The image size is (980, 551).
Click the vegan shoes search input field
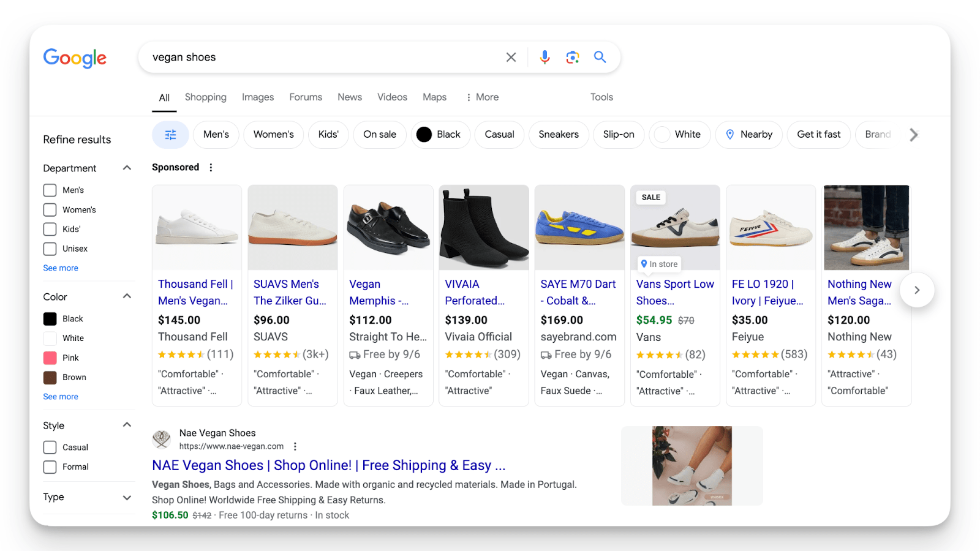(x=325, y=57)
